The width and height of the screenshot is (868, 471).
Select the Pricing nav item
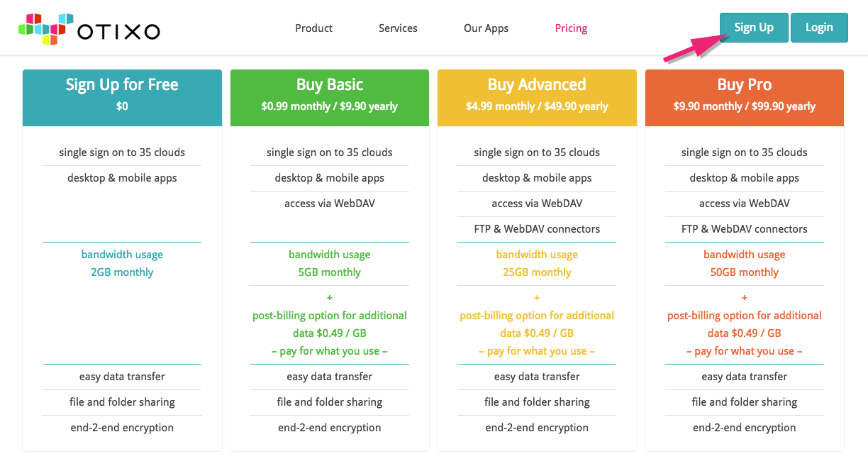571,28
